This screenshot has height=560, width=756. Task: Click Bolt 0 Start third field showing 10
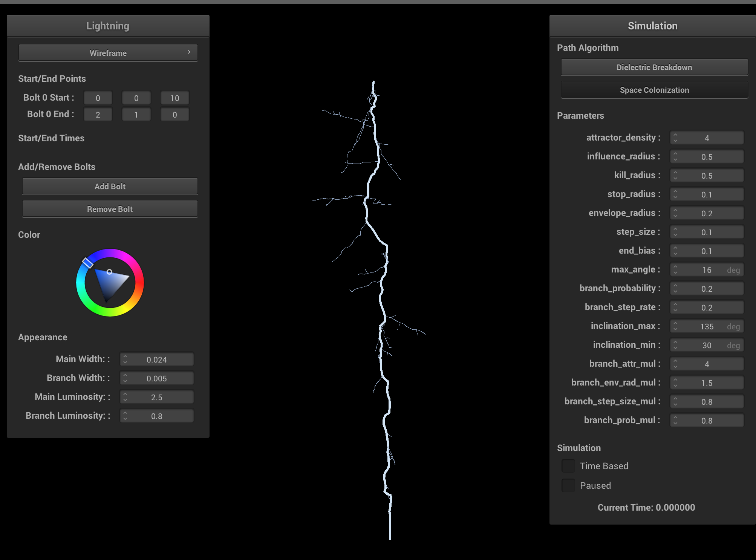click(x=174, y=98)
